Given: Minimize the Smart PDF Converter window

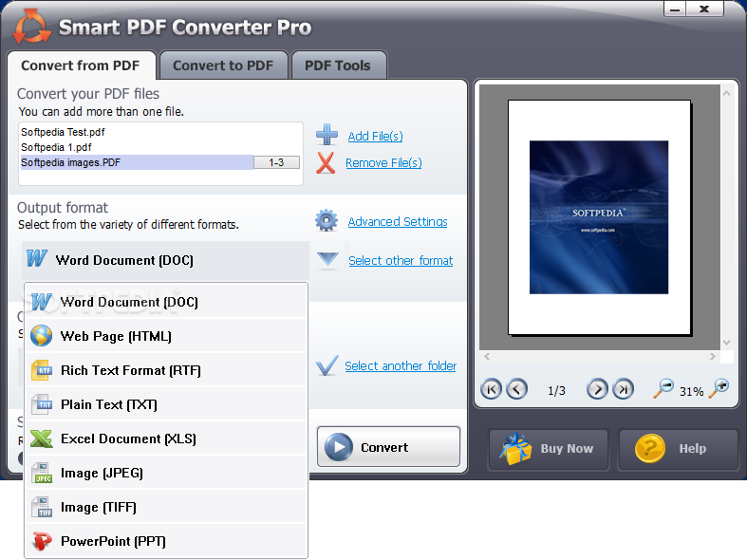Looking at the screenshot, I should (x=675, y=9).
